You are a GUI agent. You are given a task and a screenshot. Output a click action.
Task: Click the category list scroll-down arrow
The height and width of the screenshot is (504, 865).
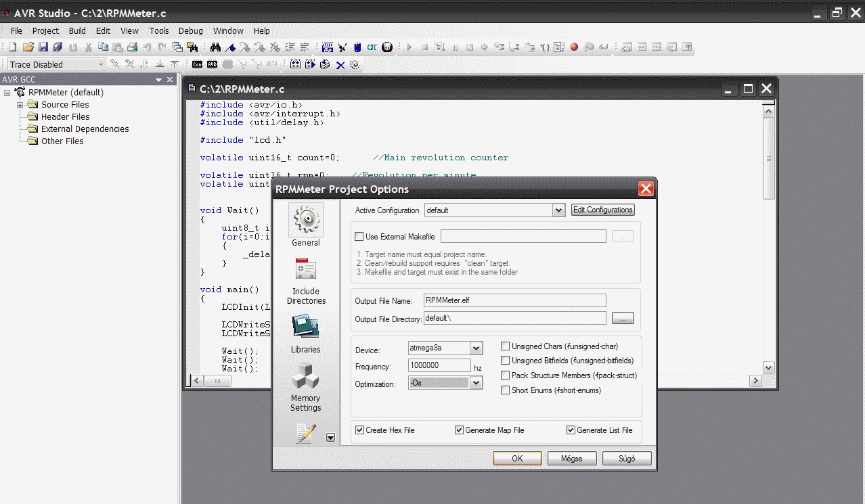pyautogui.click(x=330, y=437)
